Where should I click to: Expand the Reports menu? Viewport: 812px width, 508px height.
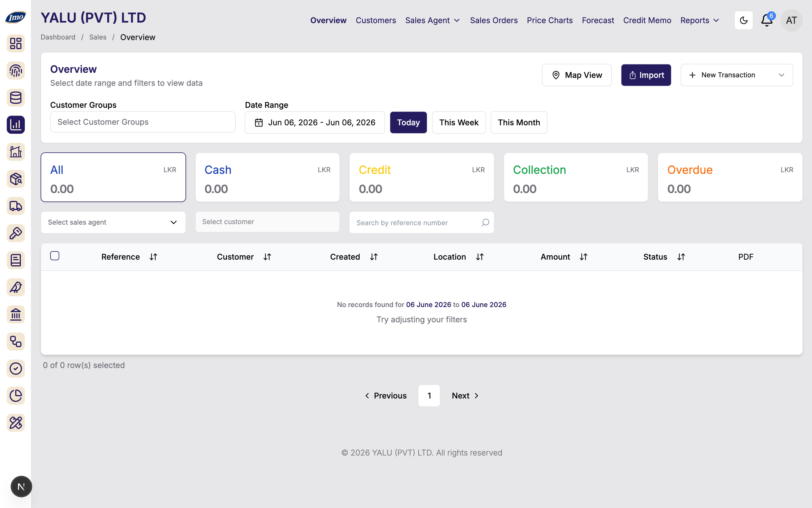(x=700, y=21)
